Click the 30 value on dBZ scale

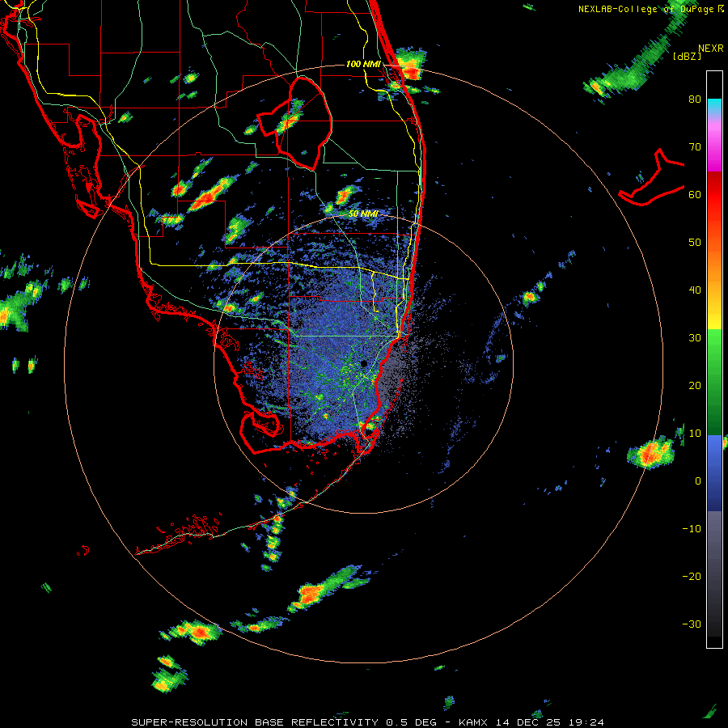[x=695, y=338]
